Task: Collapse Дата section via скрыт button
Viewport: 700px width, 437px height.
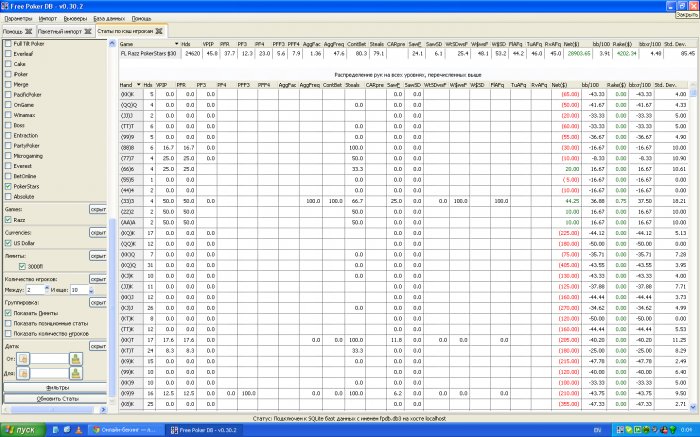Action: [x=98, y=346]
